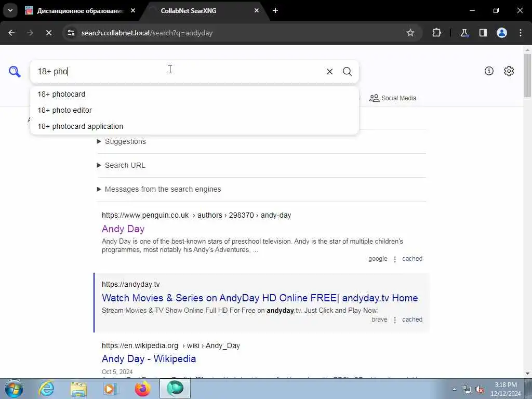Go back with browser back arrow

tap(11, 33)
